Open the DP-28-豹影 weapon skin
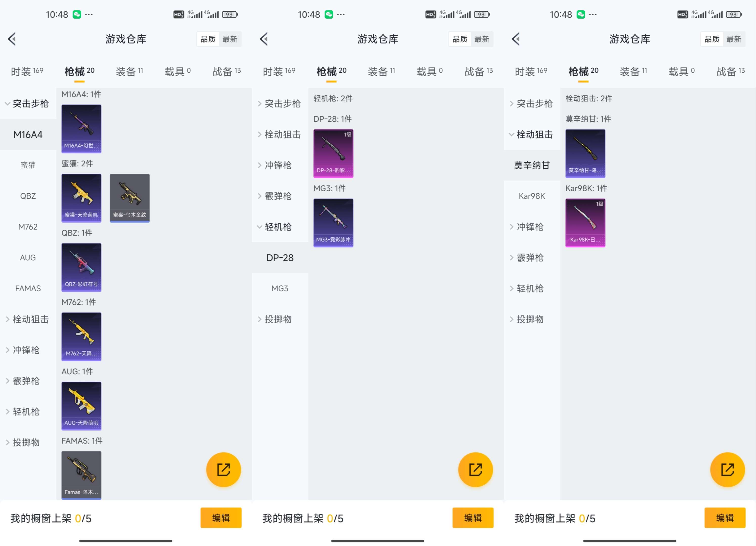Screen dimensions: 756x546 pos(333,153)
